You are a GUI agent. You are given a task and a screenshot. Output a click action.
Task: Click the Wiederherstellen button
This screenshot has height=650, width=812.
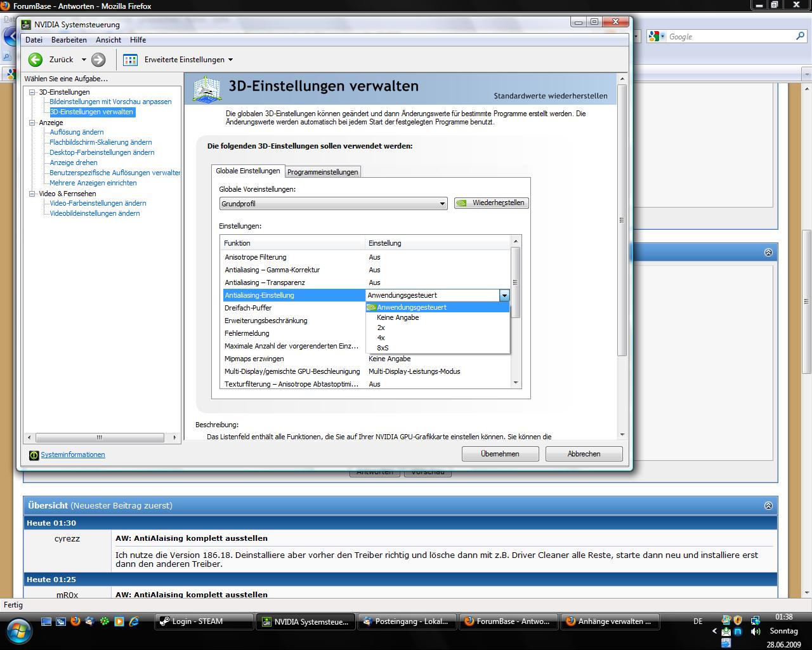click(492, 203)
